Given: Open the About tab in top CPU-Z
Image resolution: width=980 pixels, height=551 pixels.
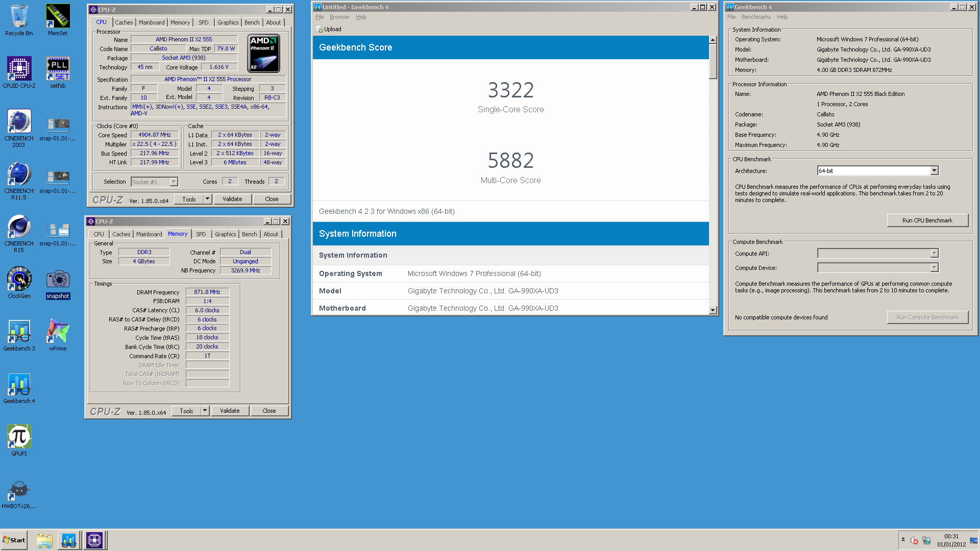Looking at the screenshot, I should [x=274, y=22].
